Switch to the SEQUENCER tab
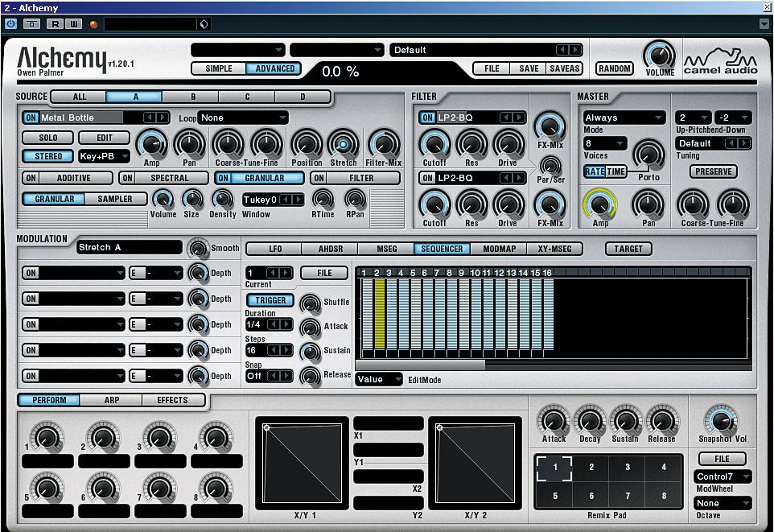Image resolution: width=774 pixels, height=532 pixels. coord(441,249)
